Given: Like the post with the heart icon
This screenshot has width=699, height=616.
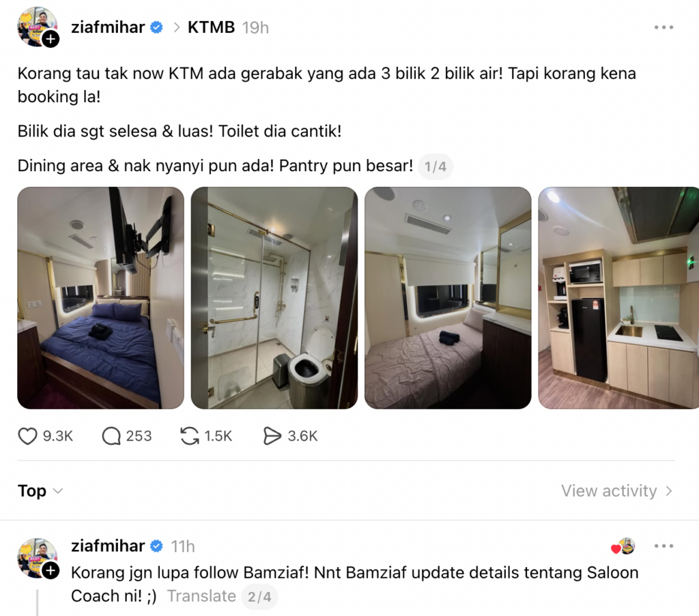Looking at the screenshot, I should point(27,436).
